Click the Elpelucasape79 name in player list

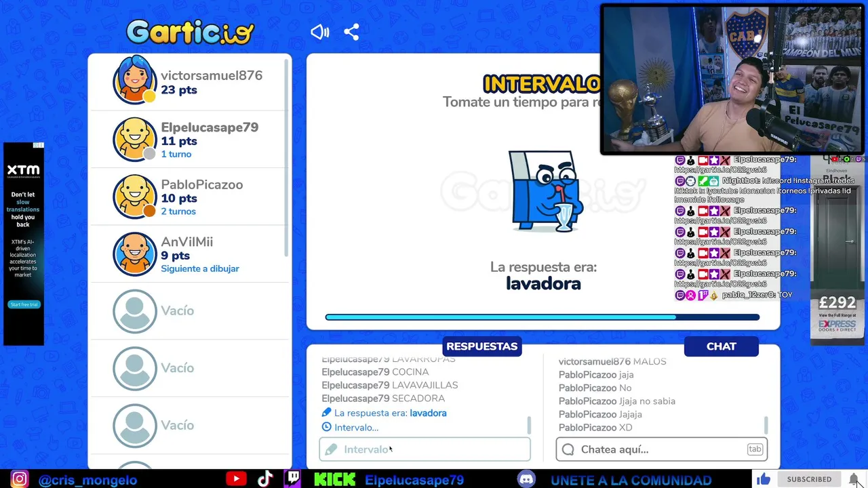(210, 127)
